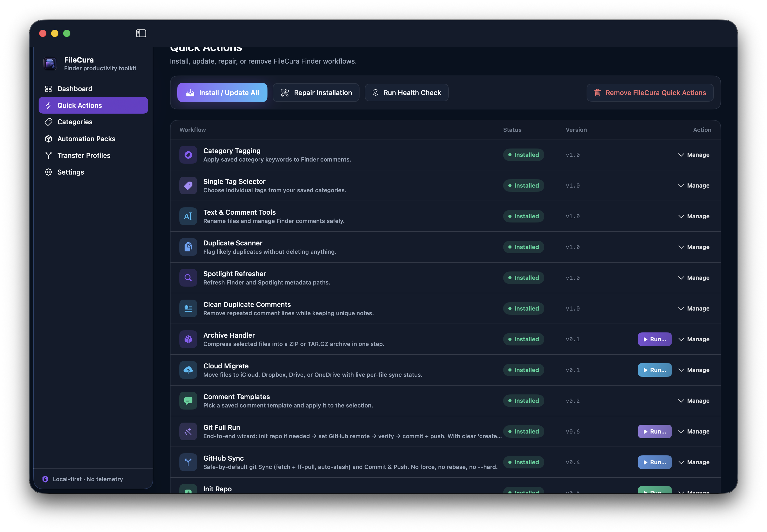
Task: Click the 'Archive Handler' workflow title
Action: point(229,335)
